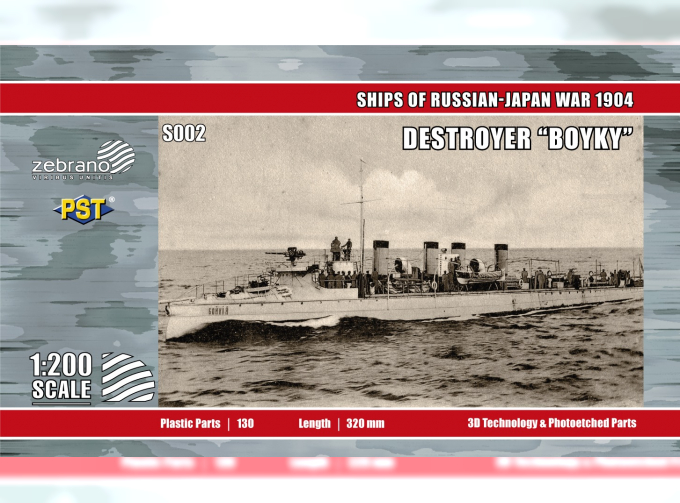Click the Ships of Russian-Japan War 1904 banner

tap(495, 99)
